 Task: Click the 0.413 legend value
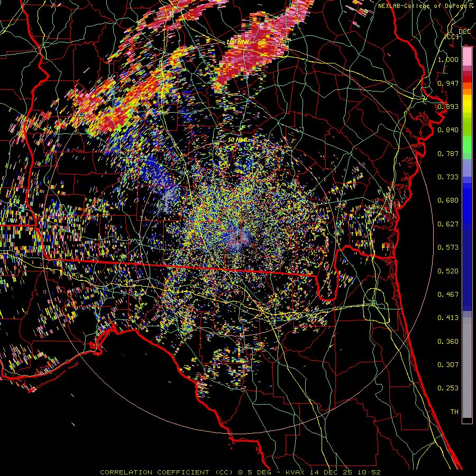(x=448, y=318)
